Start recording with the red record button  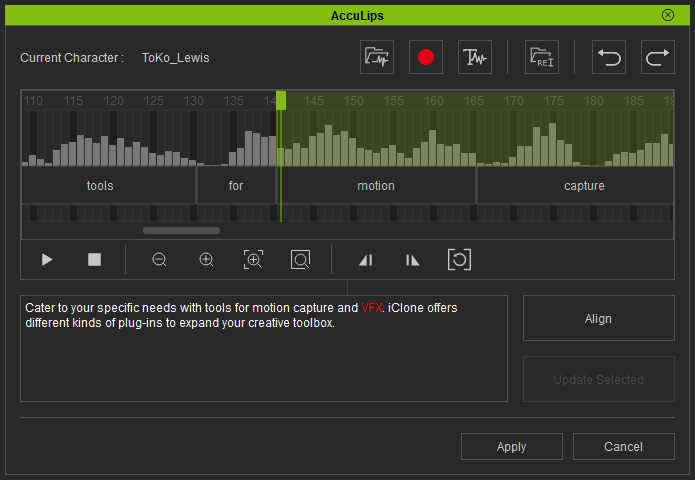[426, 58]
